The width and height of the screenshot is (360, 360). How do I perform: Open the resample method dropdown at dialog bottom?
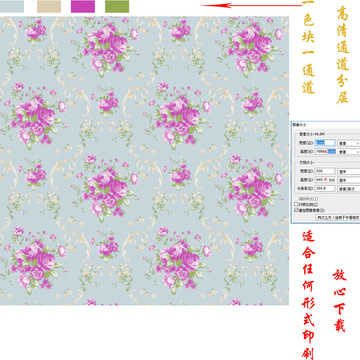click(x=338, y=217)
